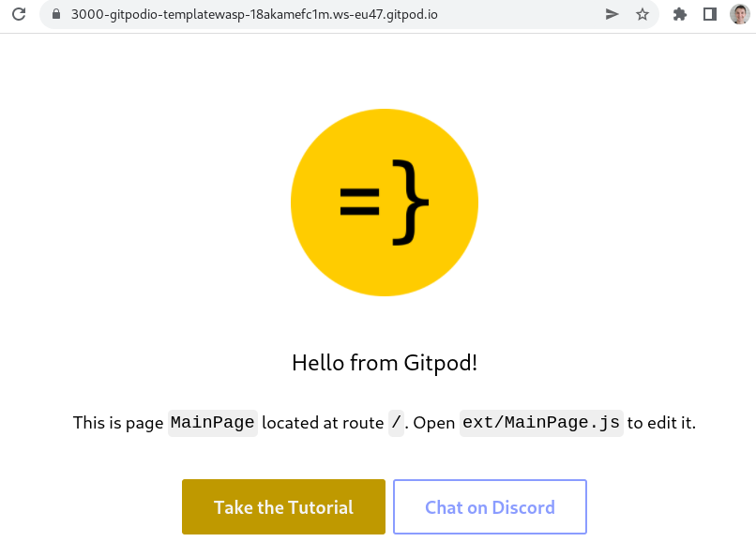Click the Hello from Gitpod heading
756x557 pixels.
tap(385, 362)
